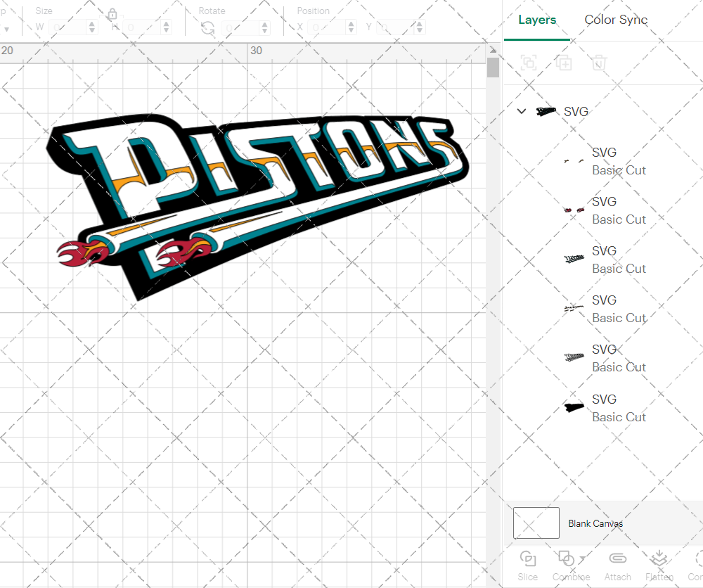Switch to the Layers tab

[x=536, y=20]
